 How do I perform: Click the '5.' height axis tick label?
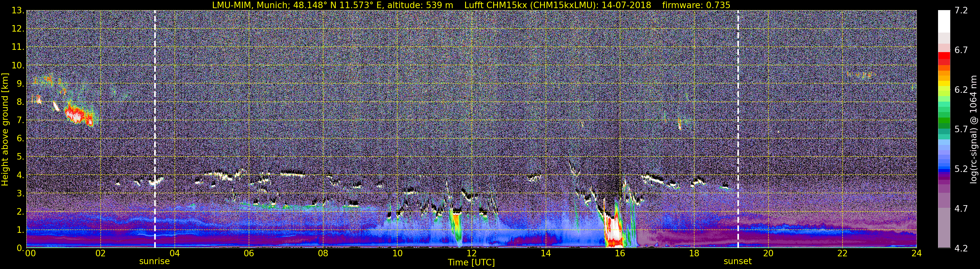click(x=20, y=157)
